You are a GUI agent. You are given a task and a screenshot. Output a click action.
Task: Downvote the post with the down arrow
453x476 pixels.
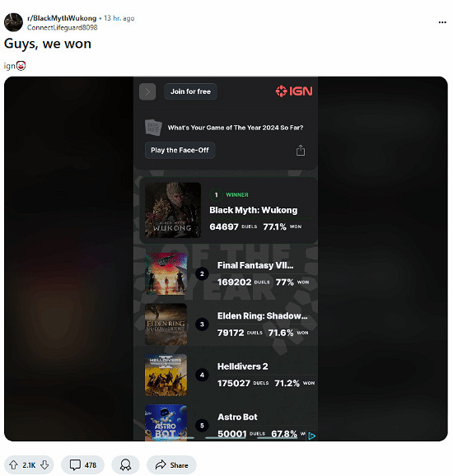[44, 464]
